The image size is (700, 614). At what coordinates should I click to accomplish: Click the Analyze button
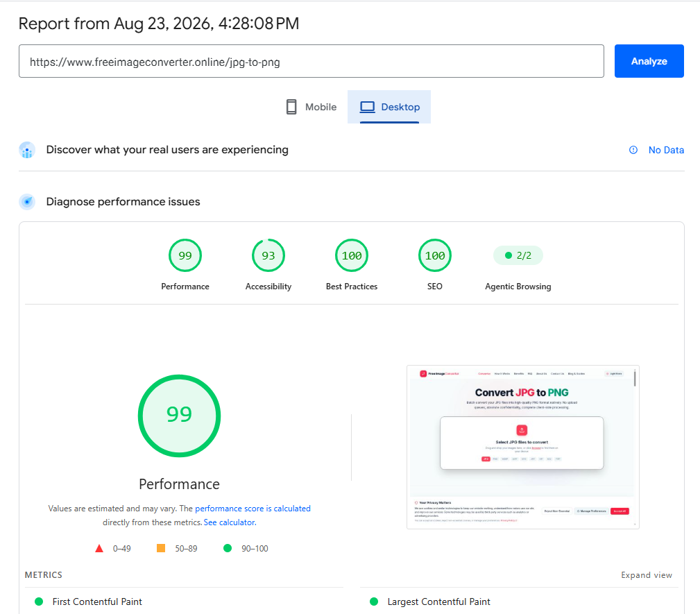[649, 61]
